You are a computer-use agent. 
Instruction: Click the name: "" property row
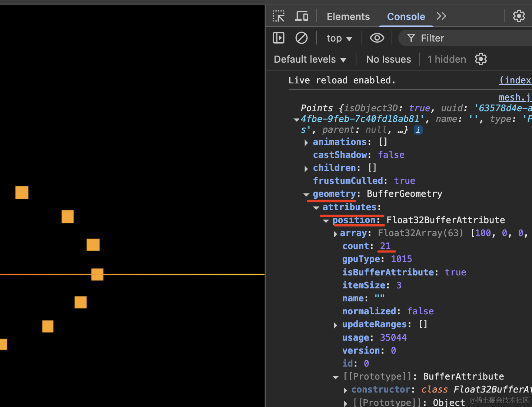[x=363, y=298]
